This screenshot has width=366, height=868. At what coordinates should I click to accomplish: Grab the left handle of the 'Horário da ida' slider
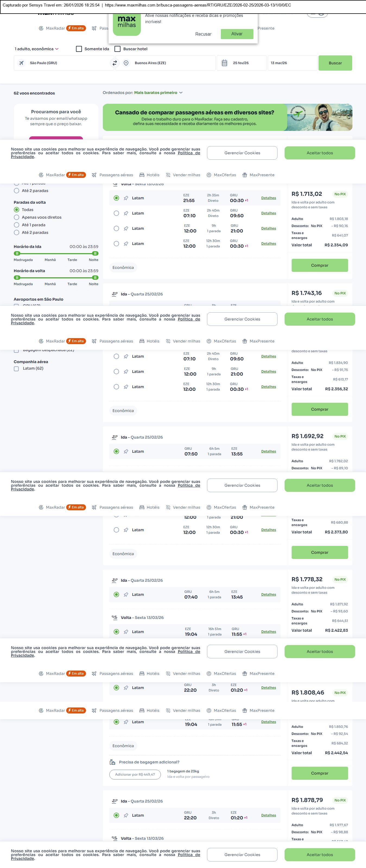click(17, 253)
